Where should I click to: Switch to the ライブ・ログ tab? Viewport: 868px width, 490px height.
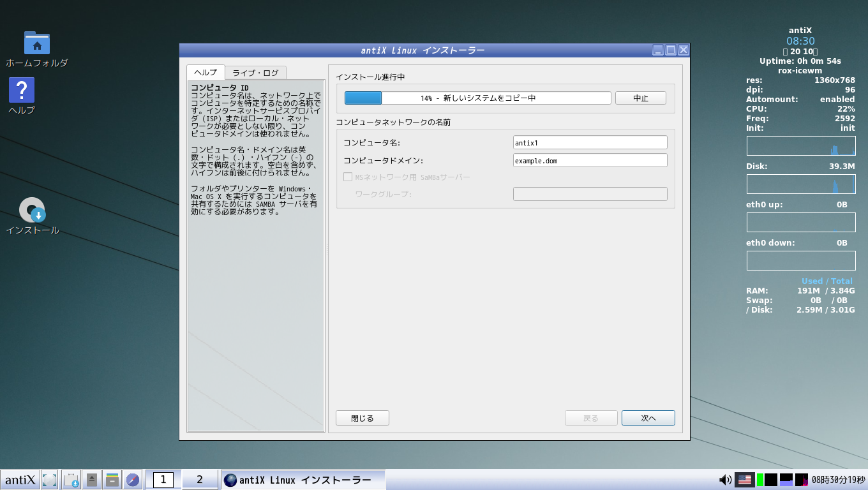point(255,73)
